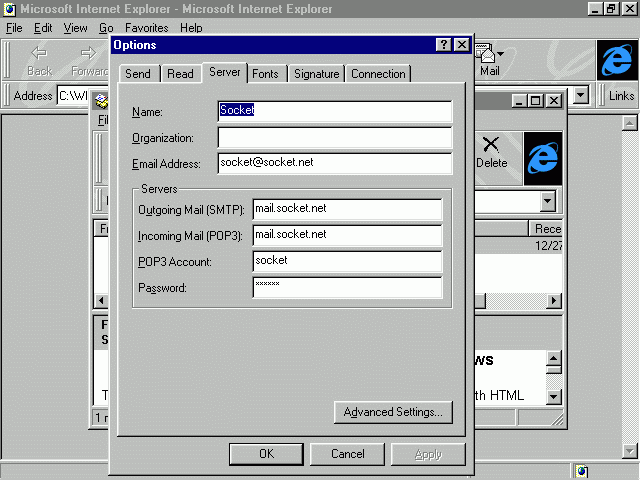Open Advanced Settings

point(393,412)
